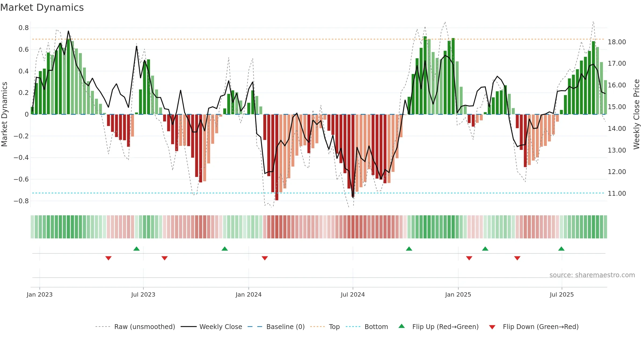Image resolution: width=644 pixels, height=362 pixels.
Task: Click the 0.4 left axis tick label
Action: pyautogui.click(x=24, y=71)
